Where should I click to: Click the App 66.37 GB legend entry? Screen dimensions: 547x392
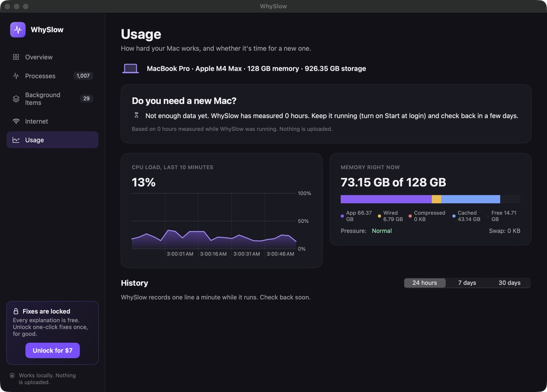tap(356, 216)
